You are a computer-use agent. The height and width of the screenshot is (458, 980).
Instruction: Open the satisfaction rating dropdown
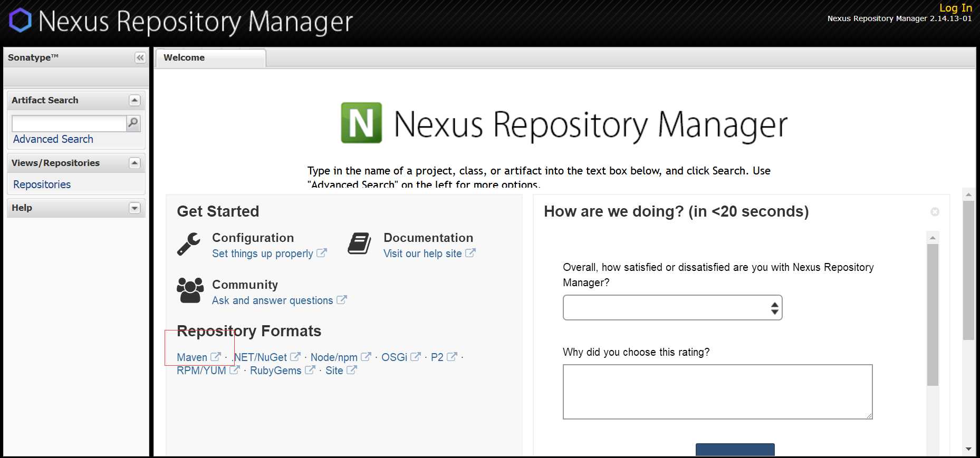(x=672, y=308)
